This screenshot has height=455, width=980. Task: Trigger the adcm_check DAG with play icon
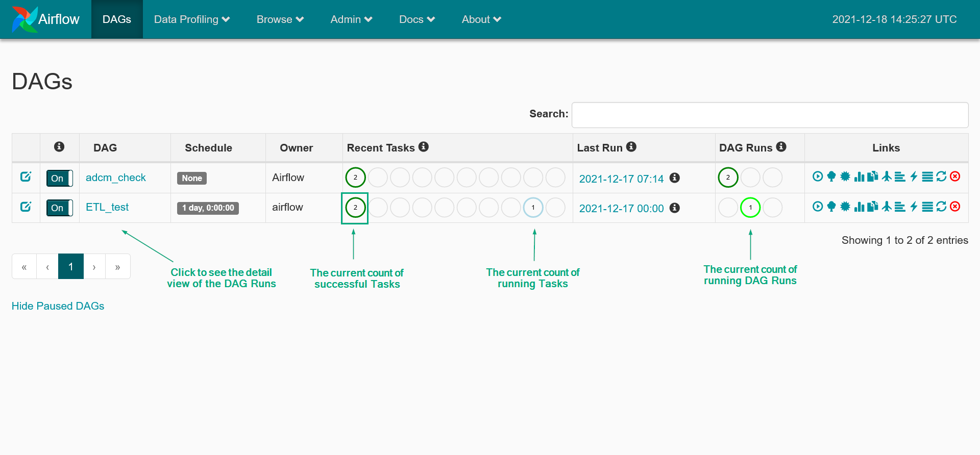point(817,176)
